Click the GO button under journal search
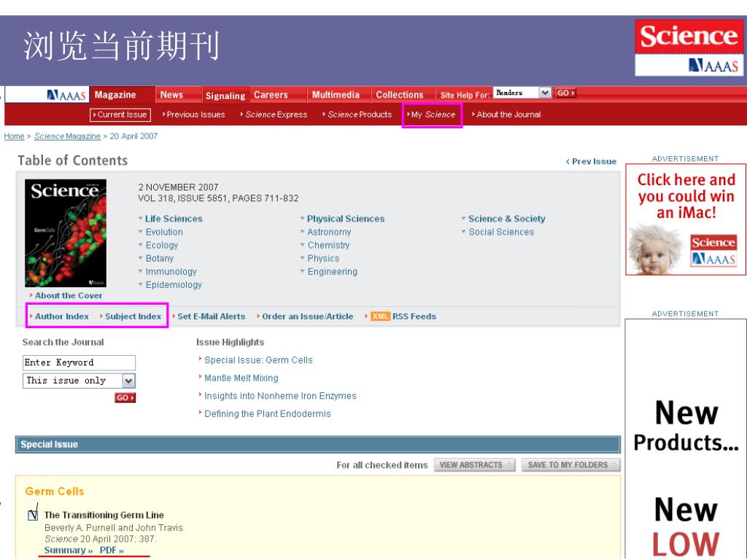Viewport: 747px width, 560px height. (x=125, y=397)
